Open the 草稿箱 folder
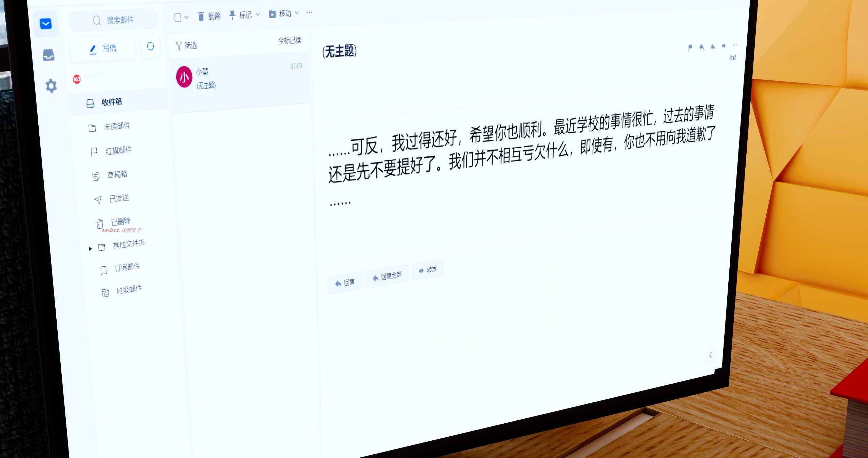868x458 pixels. click(117, 174)
